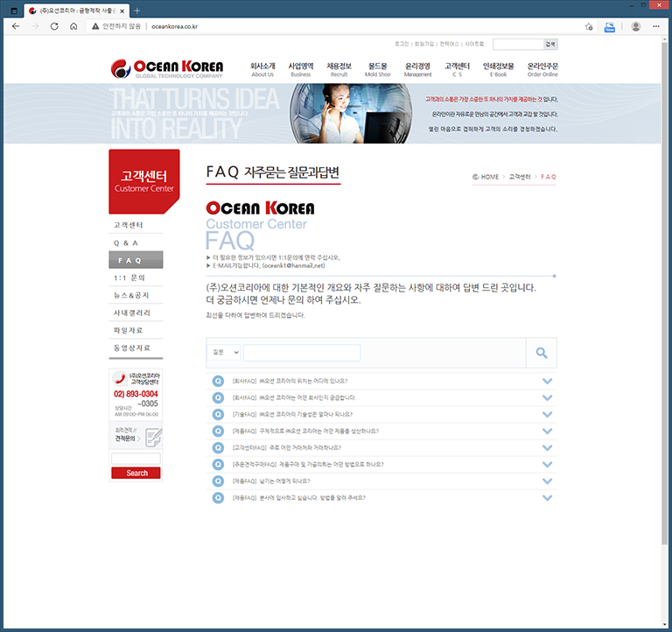Open the 질문 search-type dropdown
The height and width of the screenshot is (632, 672).
(224, 353)
